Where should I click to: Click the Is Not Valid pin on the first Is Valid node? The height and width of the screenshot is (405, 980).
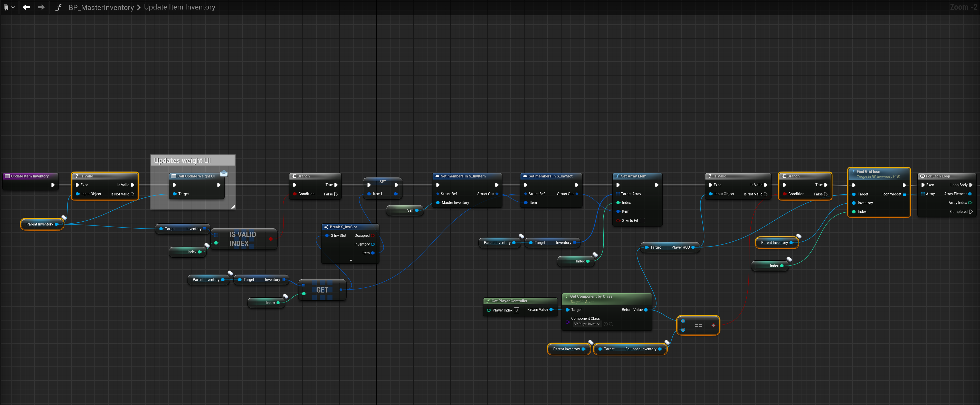pos(132,194)
